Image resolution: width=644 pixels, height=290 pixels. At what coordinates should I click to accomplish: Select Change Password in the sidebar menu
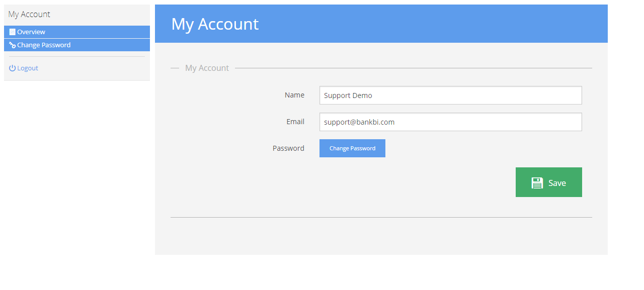tap(77, 45)
